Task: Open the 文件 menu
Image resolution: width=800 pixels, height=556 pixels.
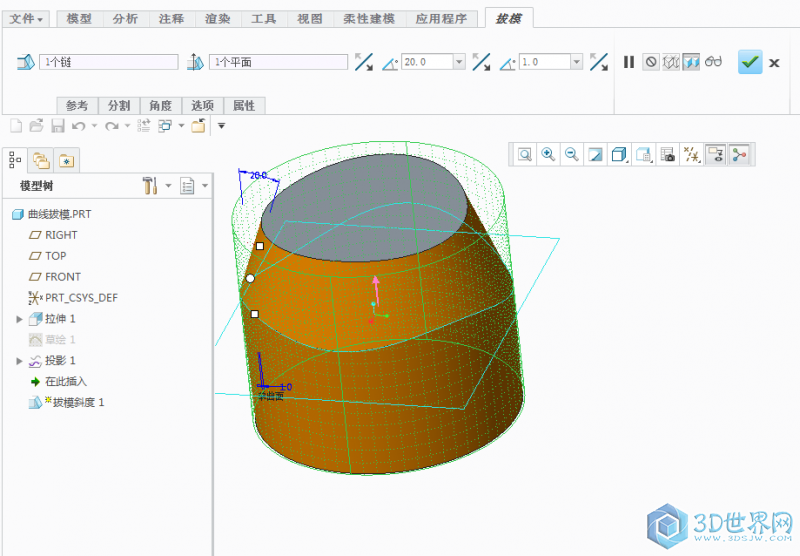Action: click(27, 18)
